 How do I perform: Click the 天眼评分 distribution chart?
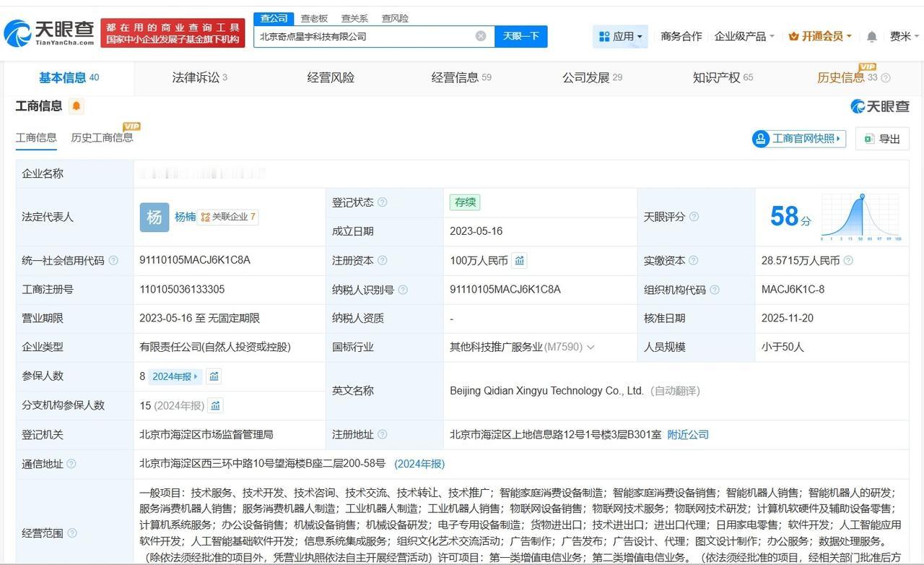[x=861, y=217]
